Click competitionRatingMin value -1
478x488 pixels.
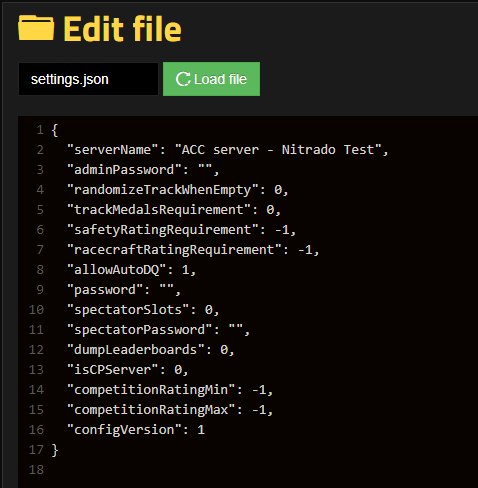pos(259,390)
